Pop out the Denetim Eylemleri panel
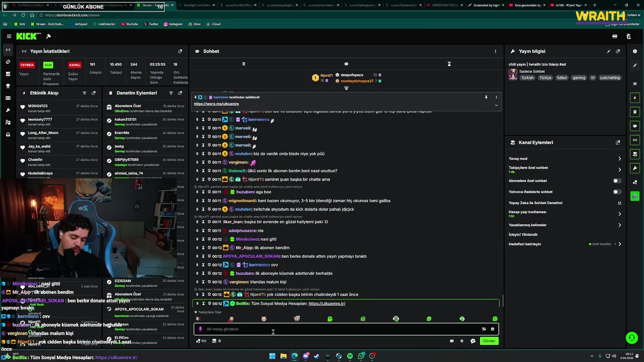Screen dimensions: 644x362 click(x=180, y=93)
